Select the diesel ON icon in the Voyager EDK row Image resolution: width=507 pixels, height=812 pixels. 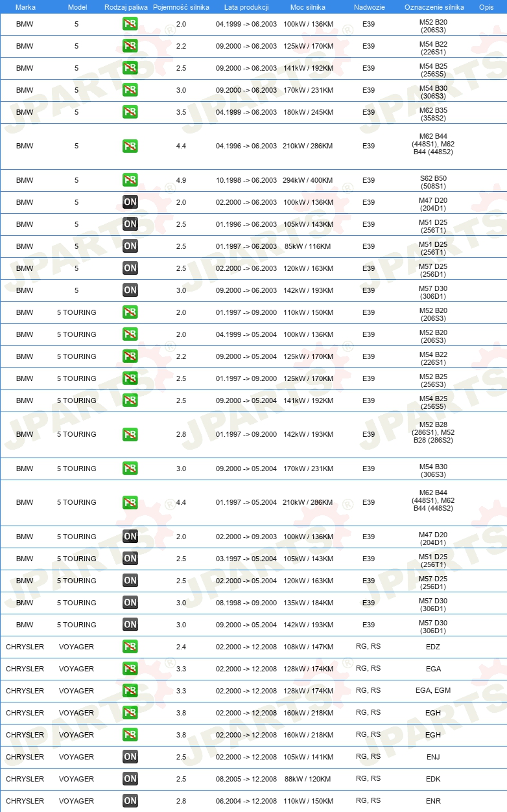pyautogui.click(x=130, y=779)
